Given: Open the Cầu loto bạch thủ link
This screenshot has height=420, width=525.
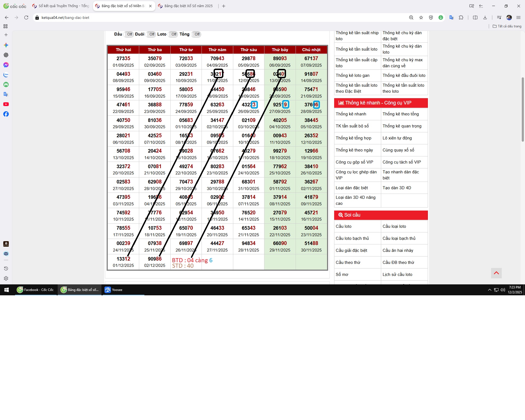Looking at the screenshot, I should 352,238.
